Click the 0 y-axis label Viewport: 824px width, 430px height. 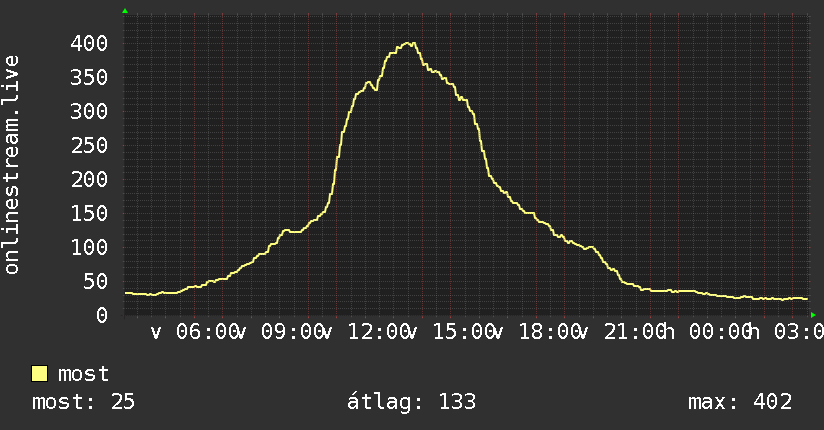[102, 315]
